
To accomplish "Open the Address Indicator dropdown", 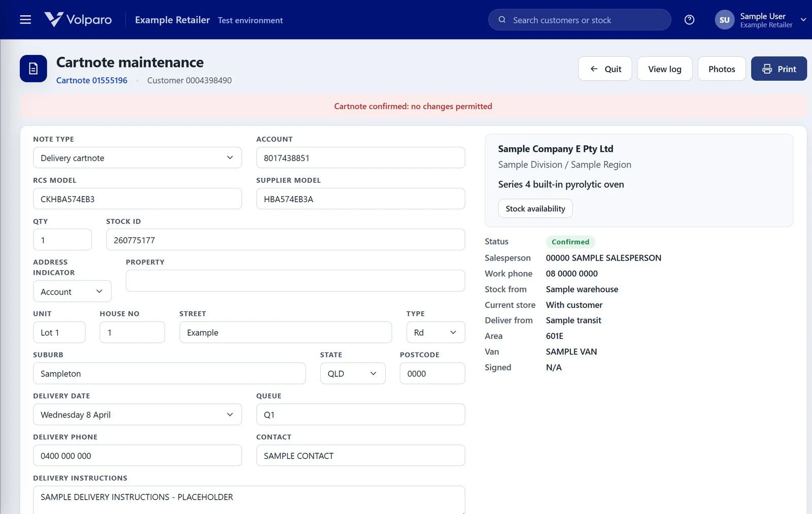I will pos(72,291).
